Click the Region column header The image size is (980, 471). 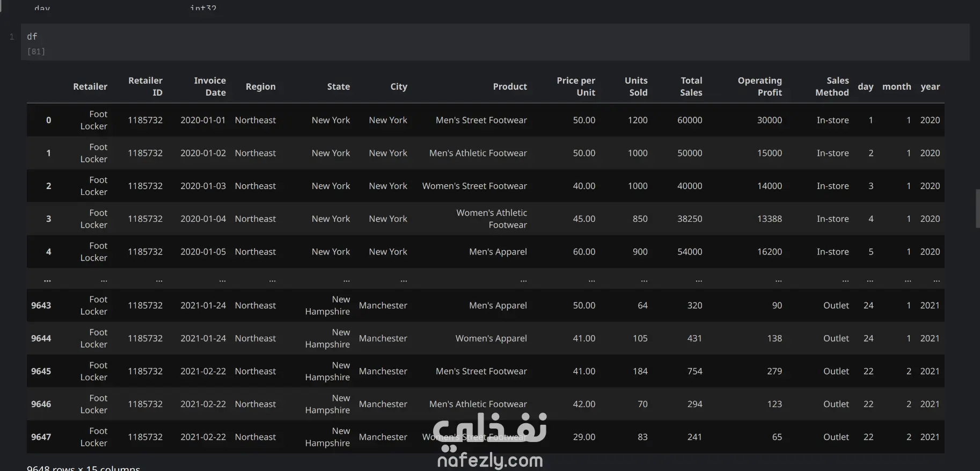coord(260,86)
